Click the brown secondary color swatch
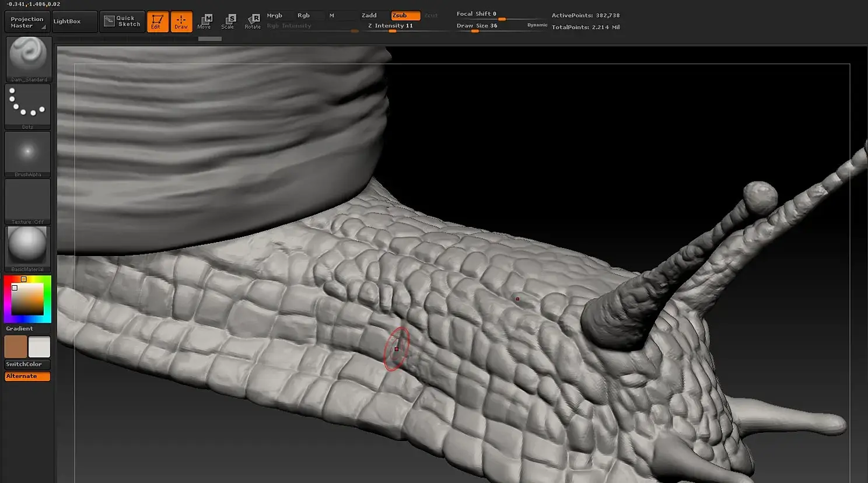This screenshot has width=868, height=483. [x=16, y=346]
